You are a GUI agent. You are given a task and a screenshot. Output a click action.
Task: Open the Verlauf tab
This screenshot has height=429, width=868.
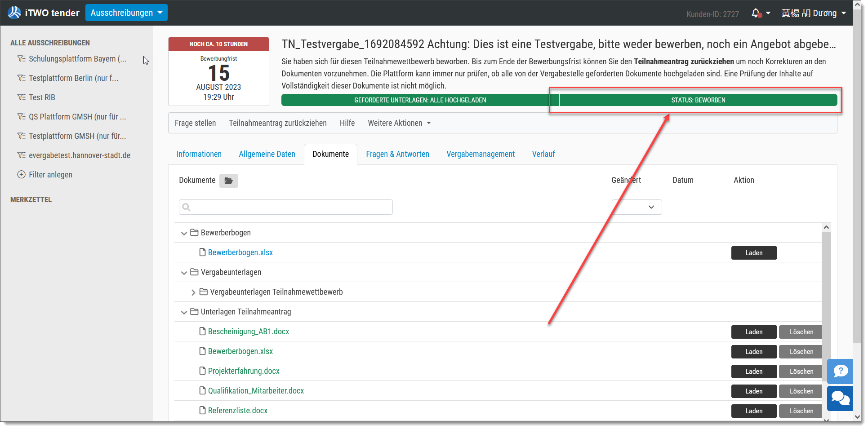pyautogui.click(x=543, y=154)
